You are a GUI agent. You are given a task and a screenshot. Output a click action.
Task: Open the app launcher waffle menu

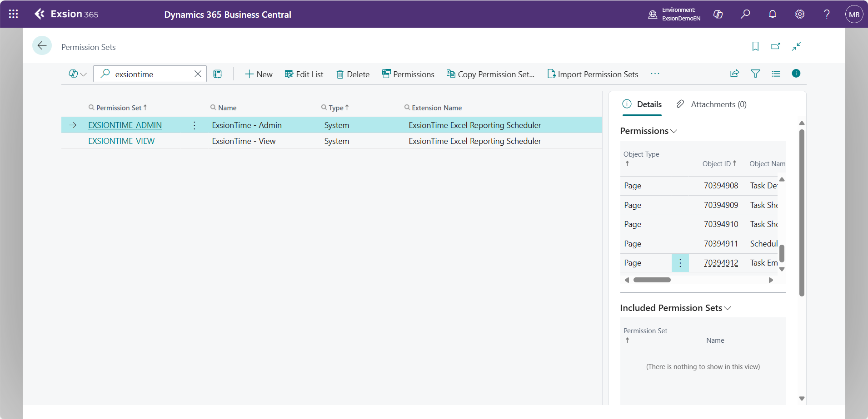[x=14, y=14]
